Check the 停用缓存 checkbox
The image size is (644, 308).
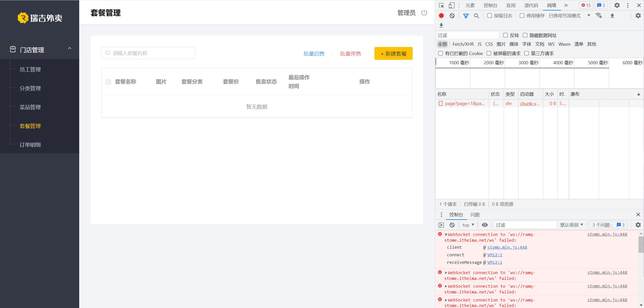(522, 16)
